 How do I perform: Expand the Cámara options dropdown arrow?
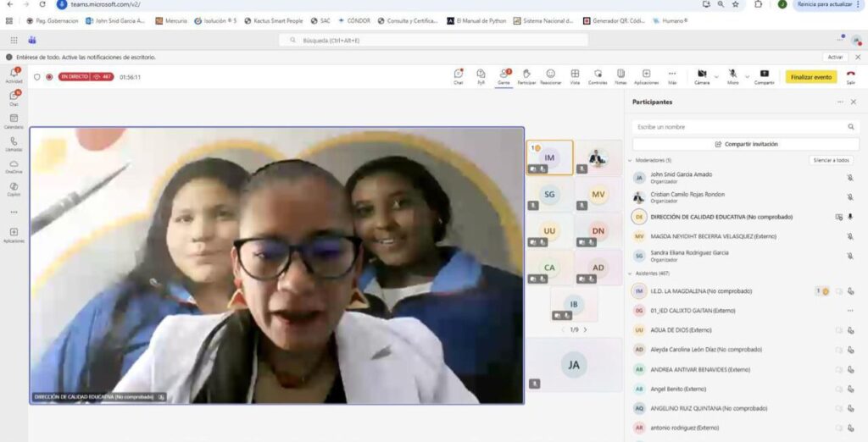(x=716, y=75)
